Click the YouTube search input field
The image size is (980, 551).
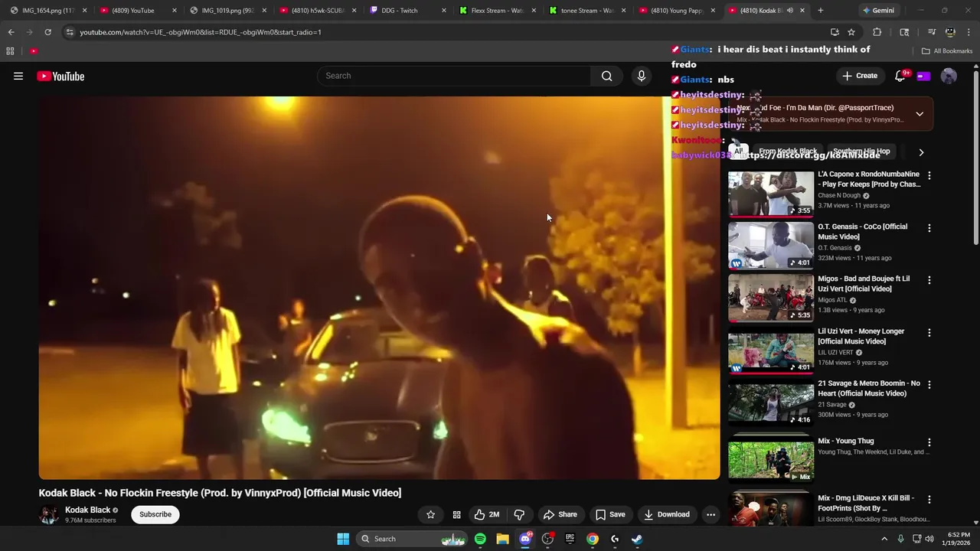click(x=454, y=76)
